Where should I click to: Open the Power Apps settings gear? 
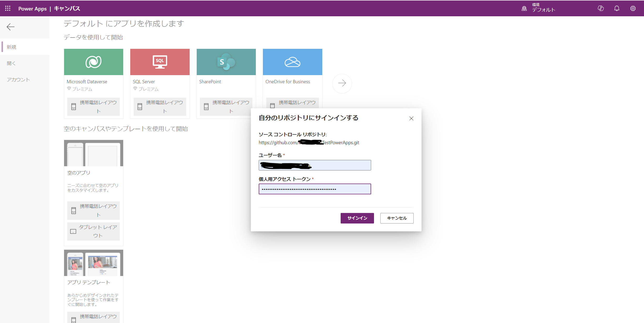pos(633,8)
